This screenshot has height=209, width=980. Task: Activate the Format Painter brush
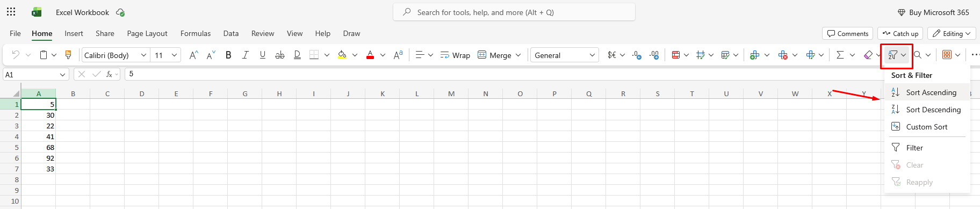68,55
